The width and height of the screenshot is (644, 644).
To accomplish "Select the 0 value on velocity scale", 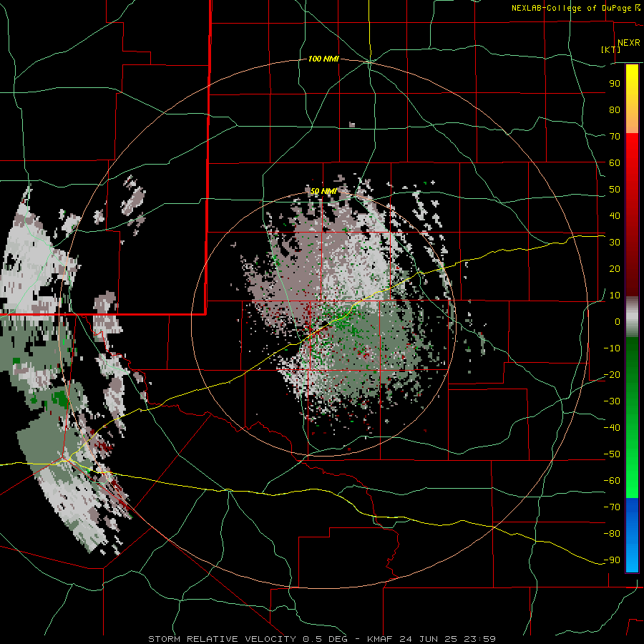I will [618, 321].
